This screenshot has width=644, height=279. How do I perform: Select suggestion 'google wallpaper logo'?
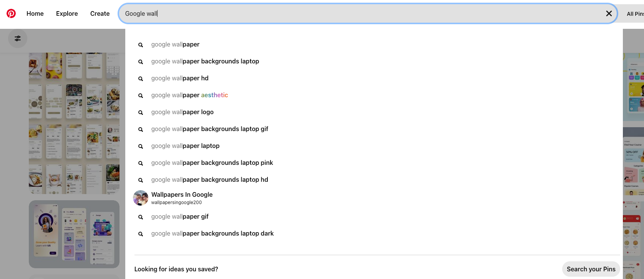(x=183, y=112)
